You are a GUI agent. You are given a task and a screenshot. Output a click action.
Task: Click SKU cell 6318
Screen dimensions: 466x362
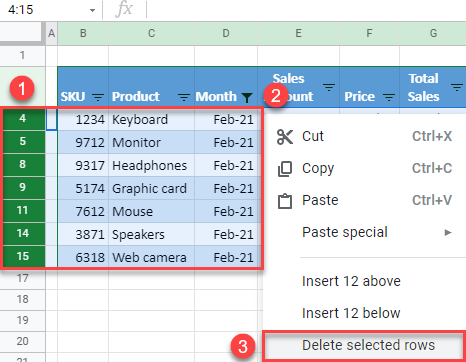pos(83,257)
